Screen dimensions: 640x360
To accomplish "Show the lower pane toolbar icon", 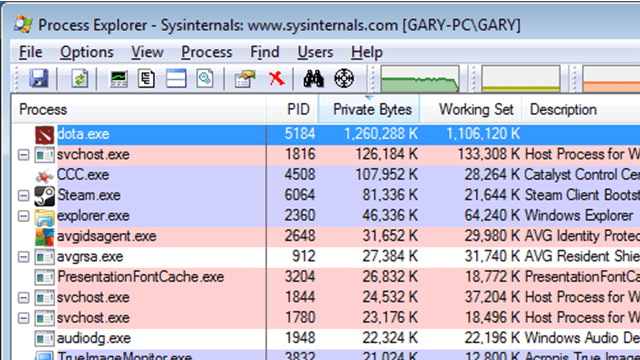I will (176, 78).
